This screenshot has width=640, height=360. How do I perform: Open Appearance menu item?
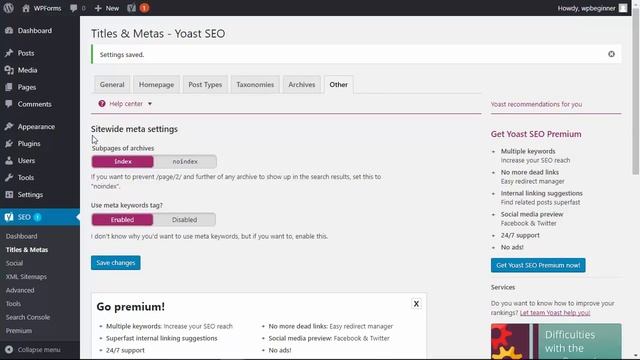click(36, 127)
